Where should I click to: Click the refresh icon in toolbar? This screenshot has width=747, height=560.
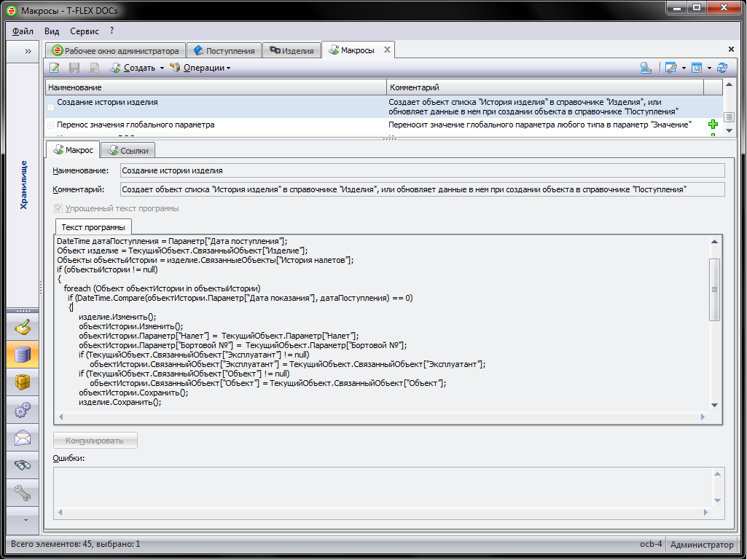tap(722, 68)
